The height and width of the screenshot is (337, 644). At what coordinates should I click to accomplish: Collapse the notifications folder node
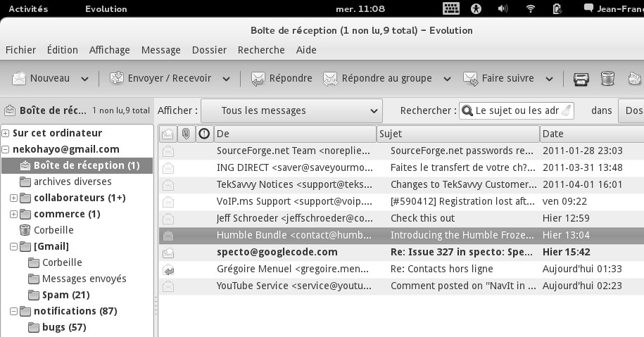point(13,311)
